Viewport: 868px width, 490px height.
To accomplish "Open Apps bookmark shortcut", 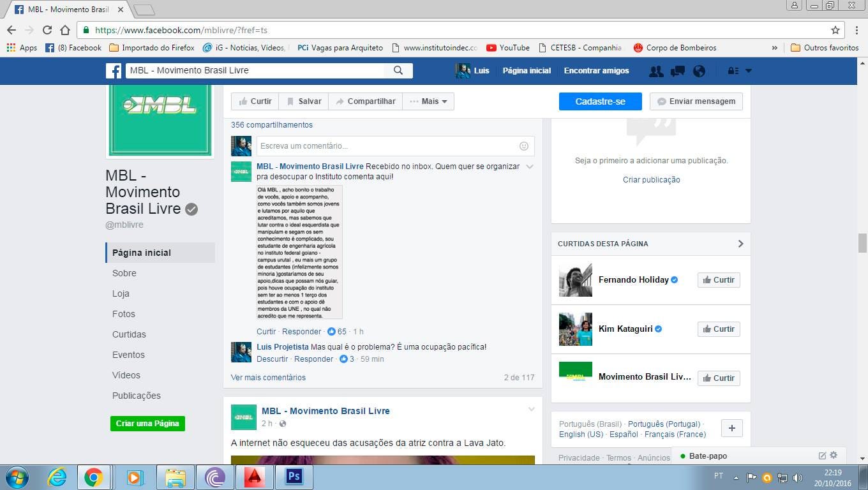I will [x=22, y=48].
